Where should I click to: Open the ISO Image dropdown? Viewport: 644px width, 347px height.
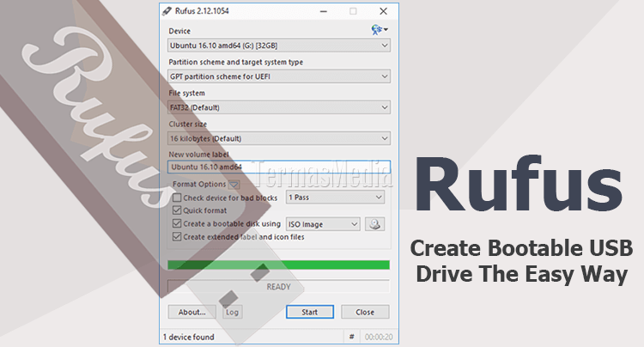coord(323,224)
